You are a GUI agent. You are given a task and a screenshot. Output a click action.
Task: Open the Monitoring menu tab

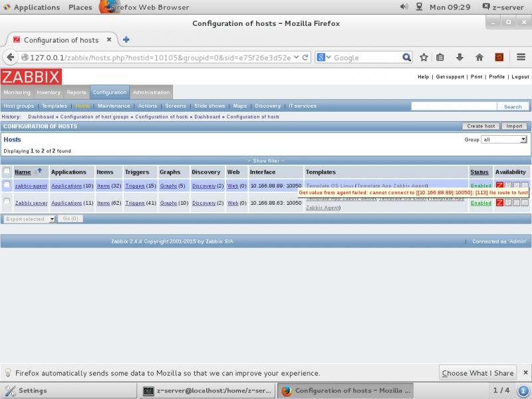[x=17, y=92]
